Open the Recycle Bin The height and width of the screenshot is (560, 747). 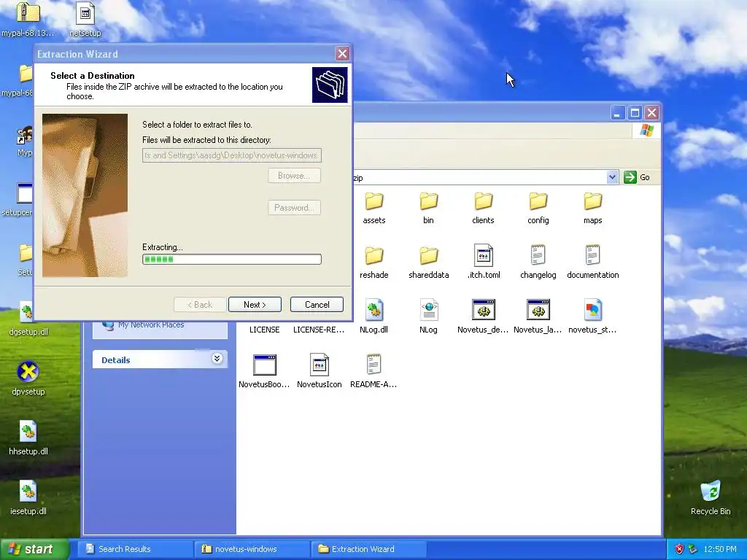click(x=711, y=497)
